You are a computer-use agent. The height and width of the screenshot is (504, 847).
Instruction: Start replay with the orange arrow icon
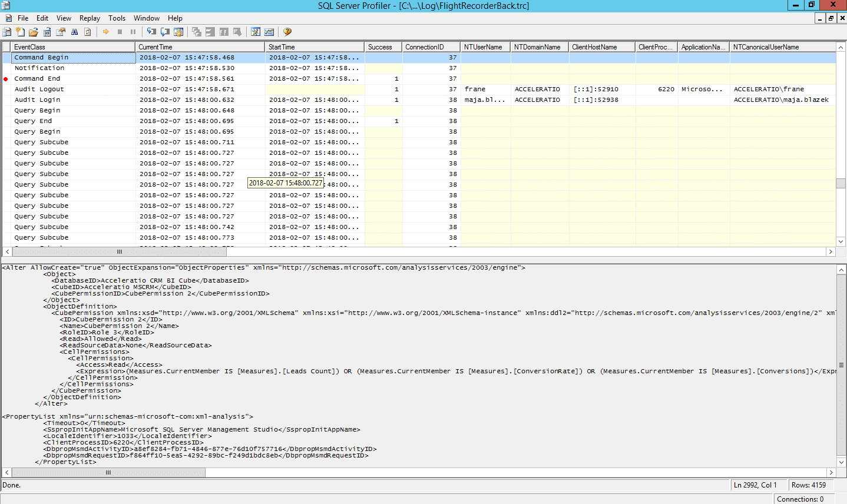(x=106, y=32)
